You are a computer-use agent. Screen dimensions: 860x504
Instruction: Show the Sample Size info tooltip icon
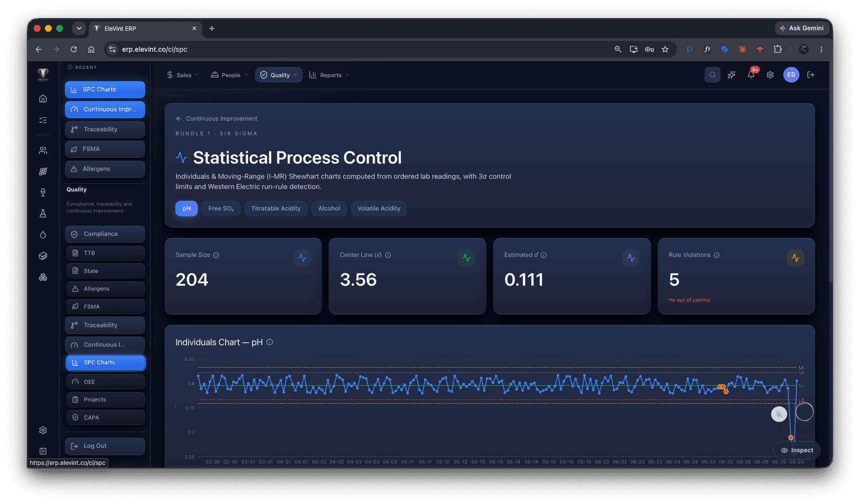[216, 255]
